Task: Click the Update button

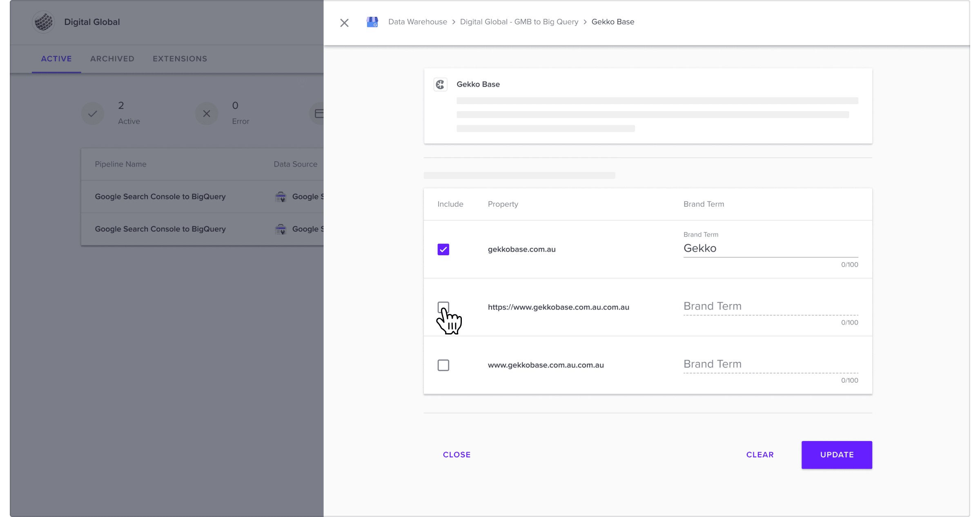Action: coord(837,455)
